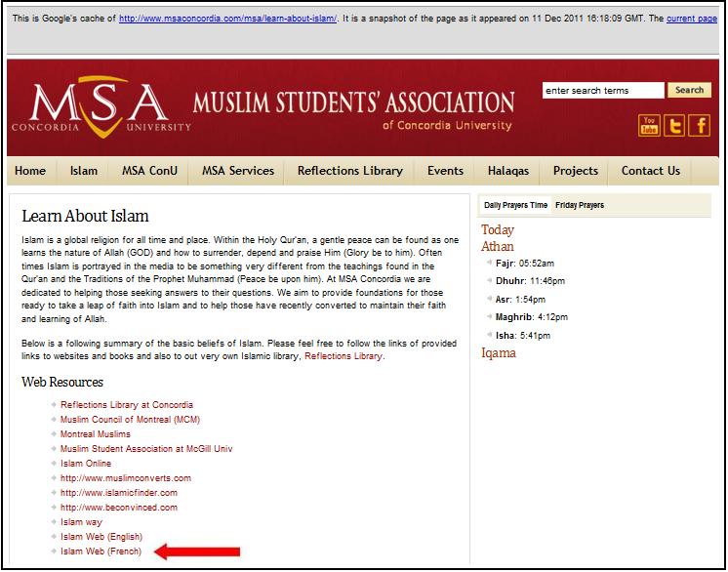728x572 pixels.
Task: Go to MSA Services menu
Action: pos(238,171)
